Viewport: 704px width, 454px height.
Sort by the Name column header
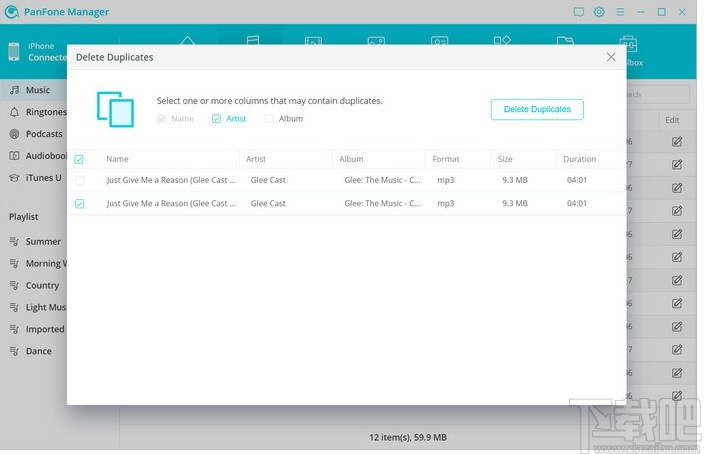117,159
